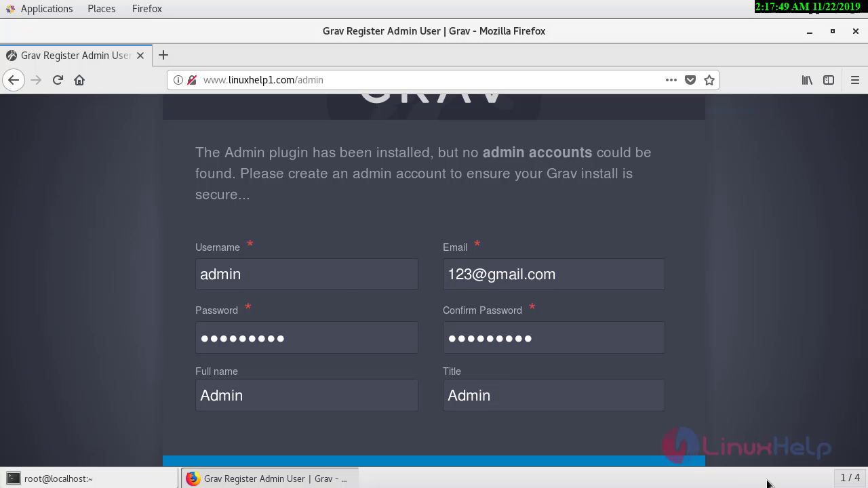This screenshot has height=488, width=868.
Task: Bookmark this page with the star icon
Action: coord(709,80)
